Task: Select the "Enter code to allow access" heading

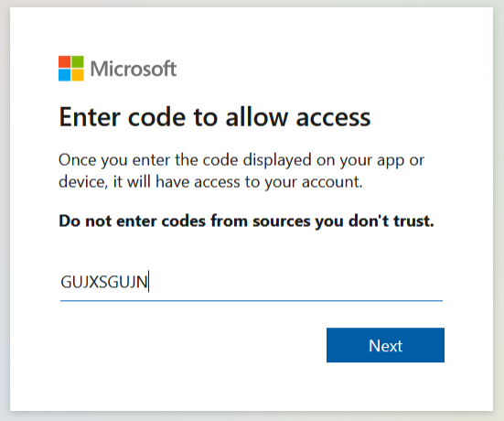Action: 215,117
